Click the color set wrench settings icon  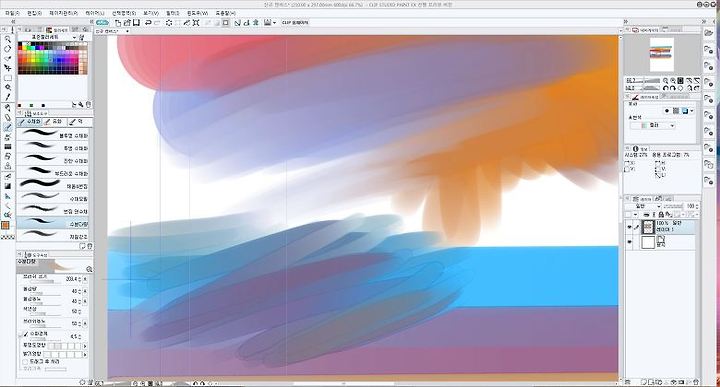(82, 37)
